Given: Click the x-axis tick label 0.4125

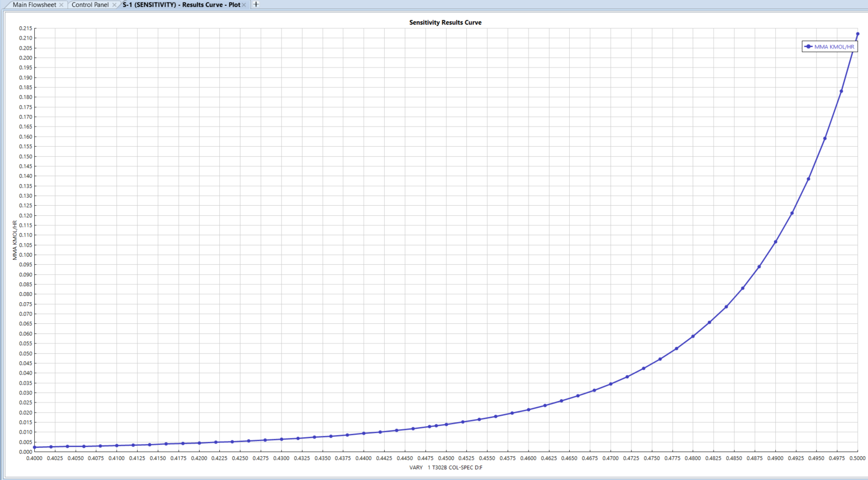Looking at the screenshot, I should (138, 458).
